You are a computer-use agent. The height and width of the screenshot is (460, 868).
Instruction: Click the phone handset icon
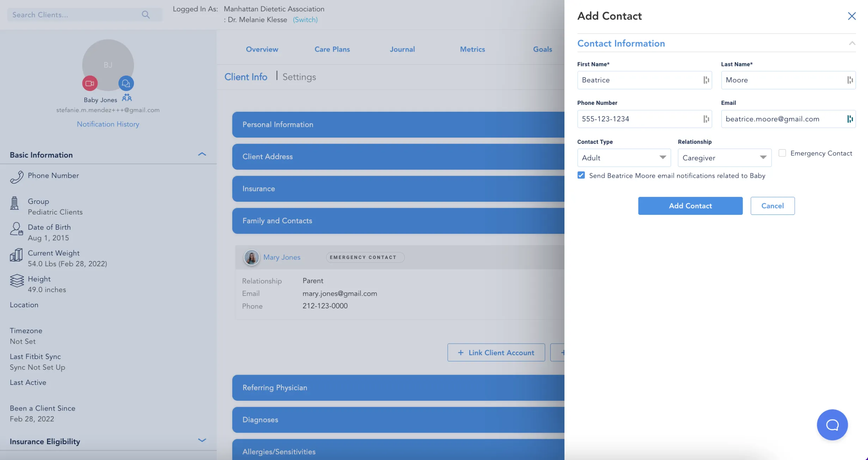pos(17,177)
